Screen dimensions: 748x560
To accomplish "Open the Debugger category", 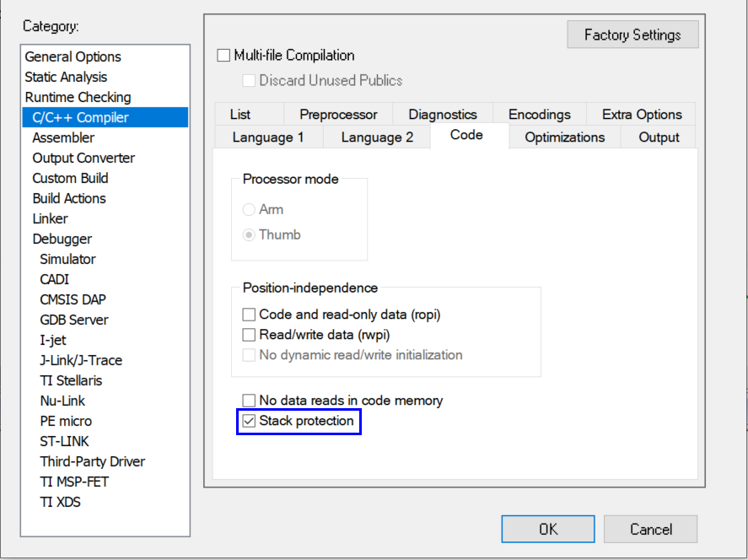I will coord(62,239).
